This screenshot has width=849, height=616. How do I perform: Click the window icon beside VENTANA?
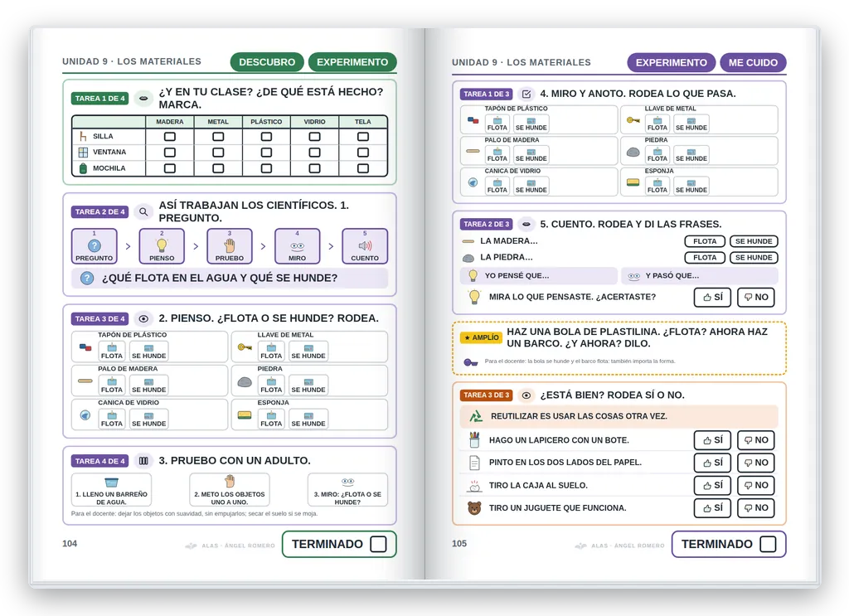pyautogui.click(x=83, y=152)
